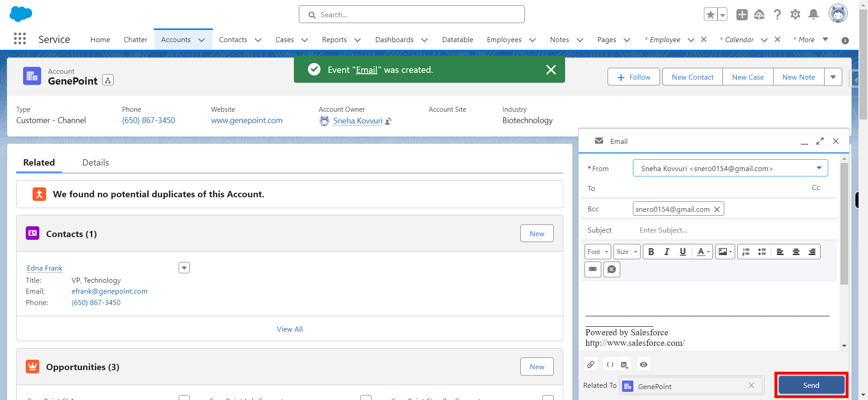Open the Notifications bell

pos(813,14)
